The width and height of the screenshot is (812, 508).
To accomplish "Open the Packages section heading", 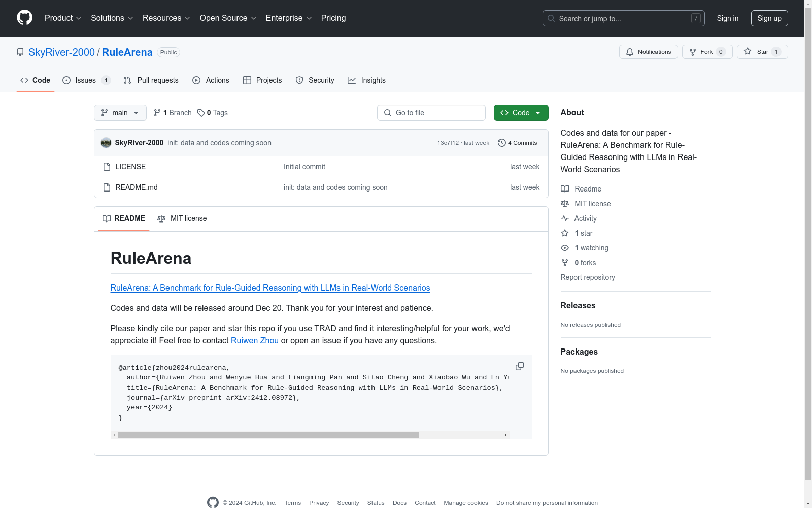I will (579, 352).
